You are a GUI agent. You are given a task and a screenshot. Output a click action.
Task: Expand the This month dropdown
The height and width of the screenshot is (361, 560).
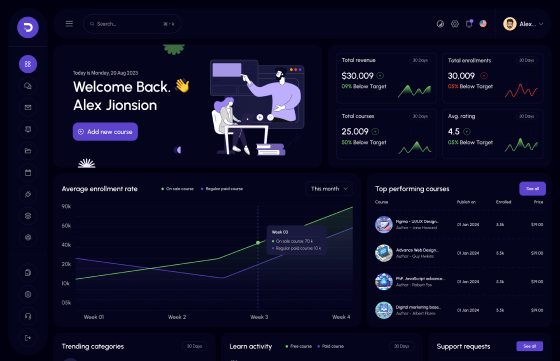coord(329,189)
